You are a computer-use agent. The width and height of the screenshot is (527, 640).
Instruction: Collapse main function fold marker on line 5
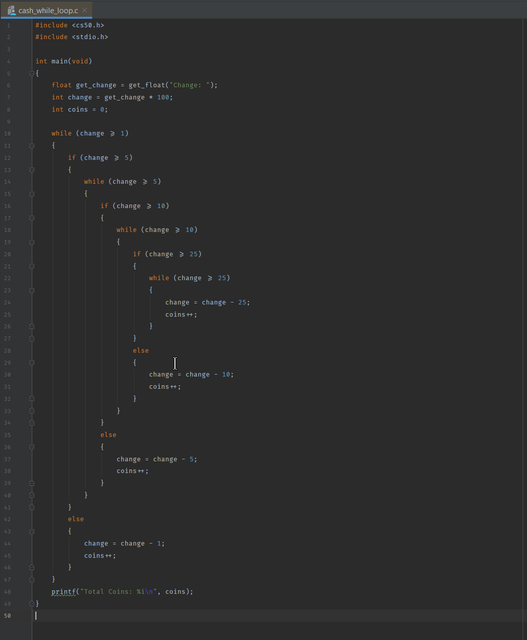(x=31, y=73)
